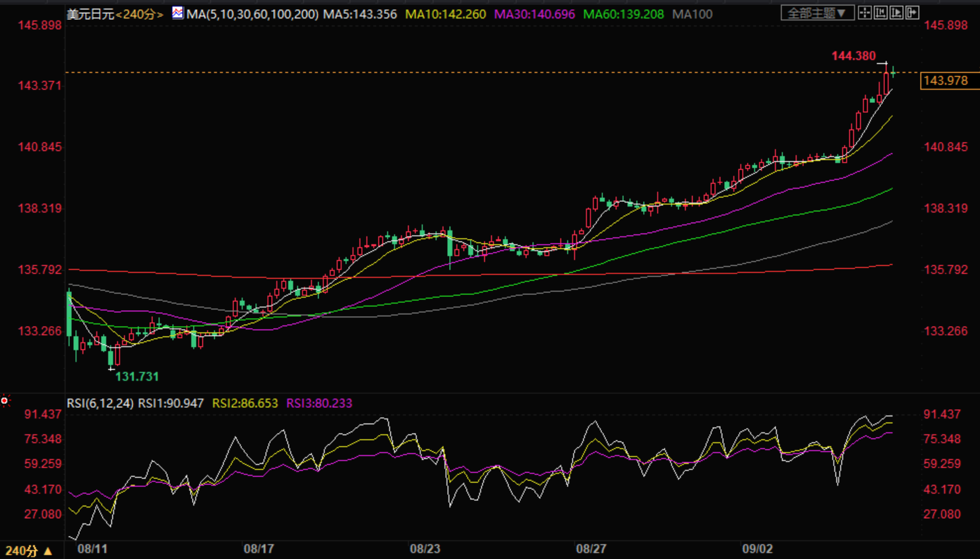Screen dimensions: 980x559
Task: Click the yellow MA10:142.260 legend
Action: 445,14
